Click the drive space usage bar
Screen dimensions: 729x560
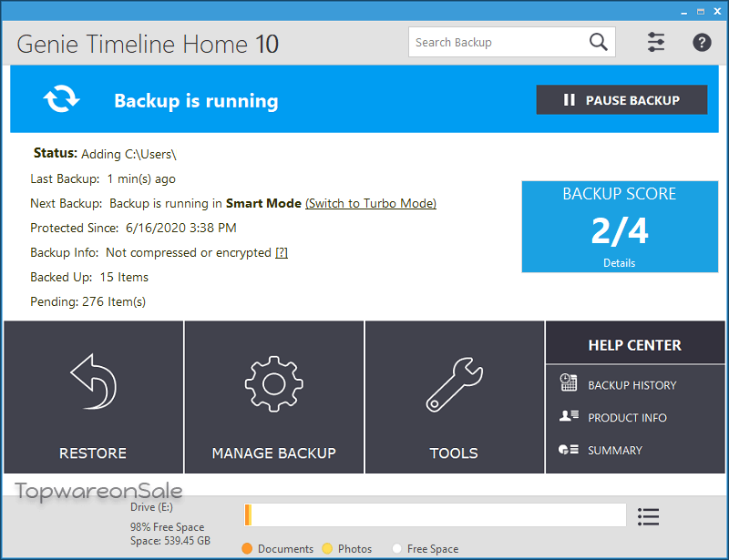click(x=435, y=514)
